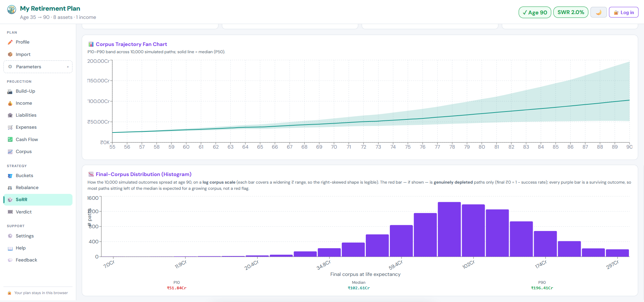Click 'Your plan stays in this browser' text
Image resolution: width=644 pixels, height=302 pixels.
tap(41, 293)
